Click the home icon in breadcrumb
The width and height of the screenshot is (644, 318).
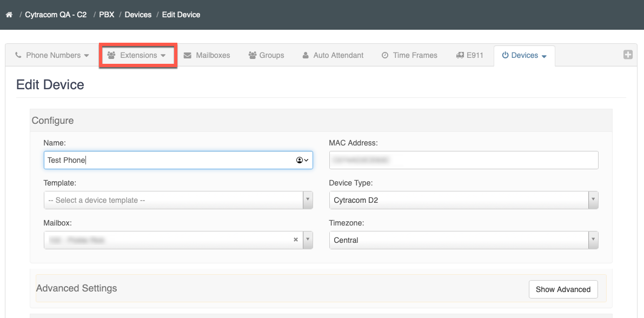click(x=9, y=15)
